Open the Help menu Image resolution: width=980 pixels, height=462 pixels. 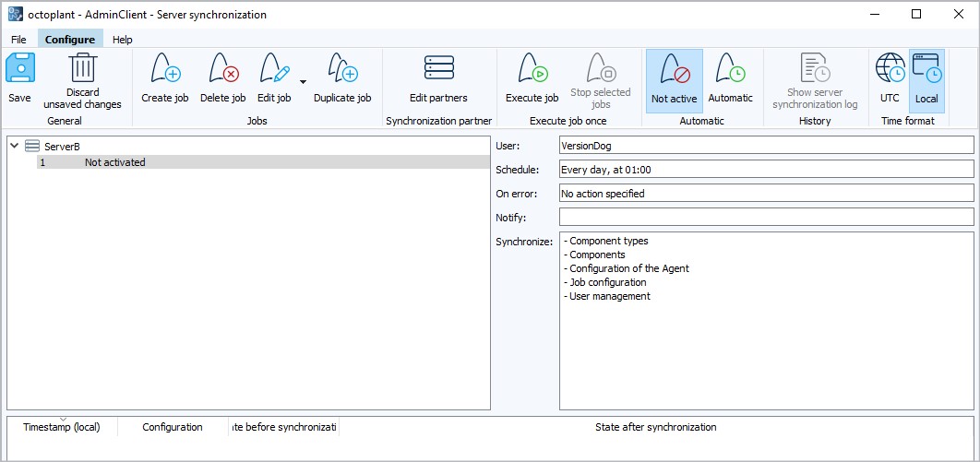click(122, 40)
